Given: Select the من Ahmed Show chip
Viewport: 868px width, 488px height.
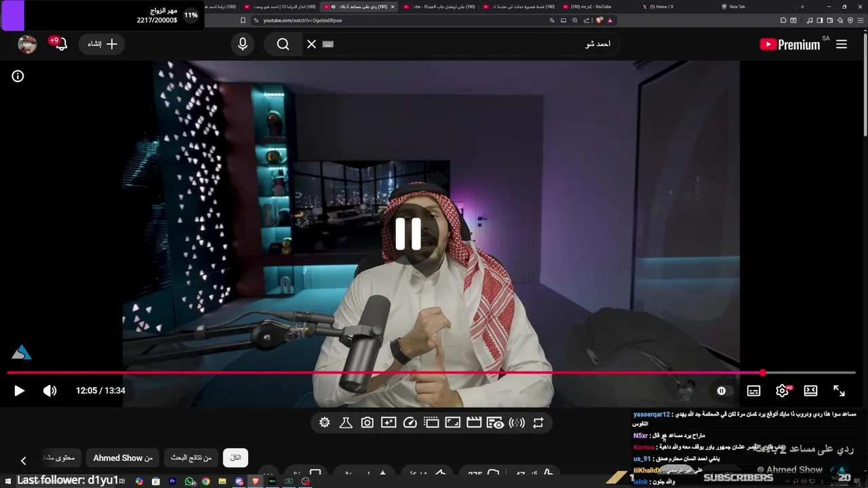Looking at the screenshot, I should pyautogui.click(x=123, y=458).
